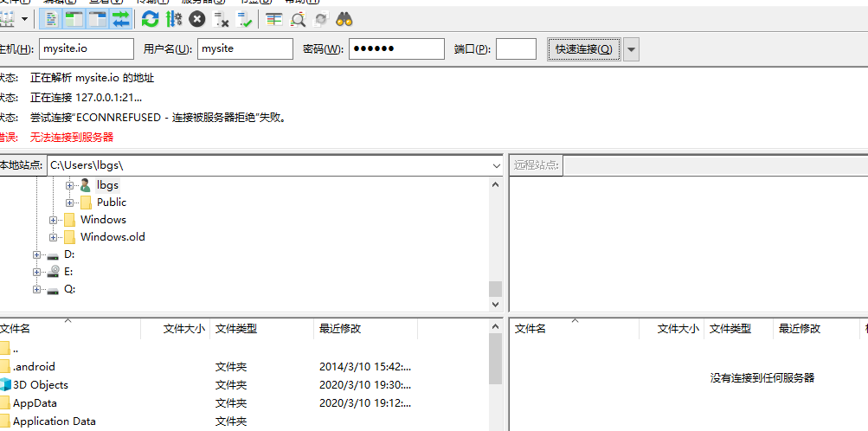The width and height of the screenshot is (868, 431).
Task: Expand the Public folder node
Action: 70,203
